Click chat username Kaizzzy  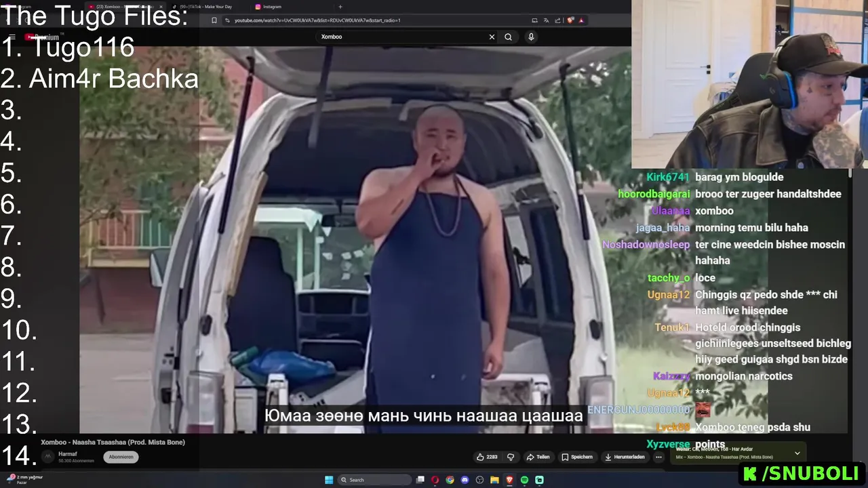[x=671, y=376]
